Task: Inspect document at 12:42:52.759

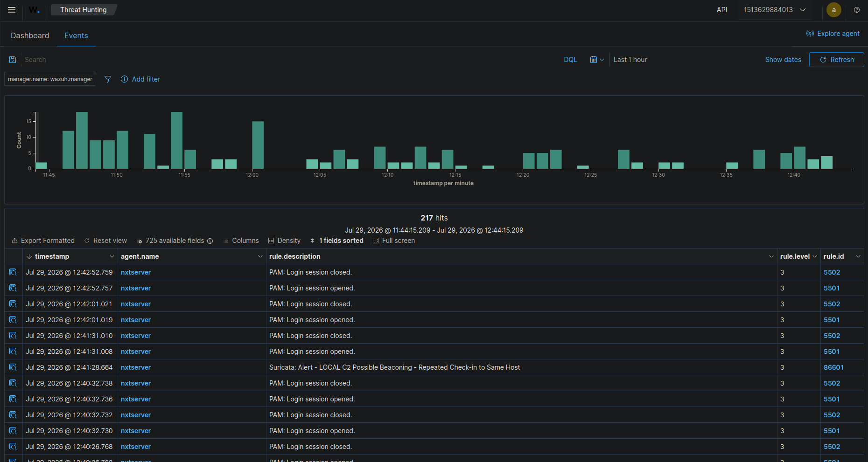Action: pyautogui.click(x=13, y=272)
